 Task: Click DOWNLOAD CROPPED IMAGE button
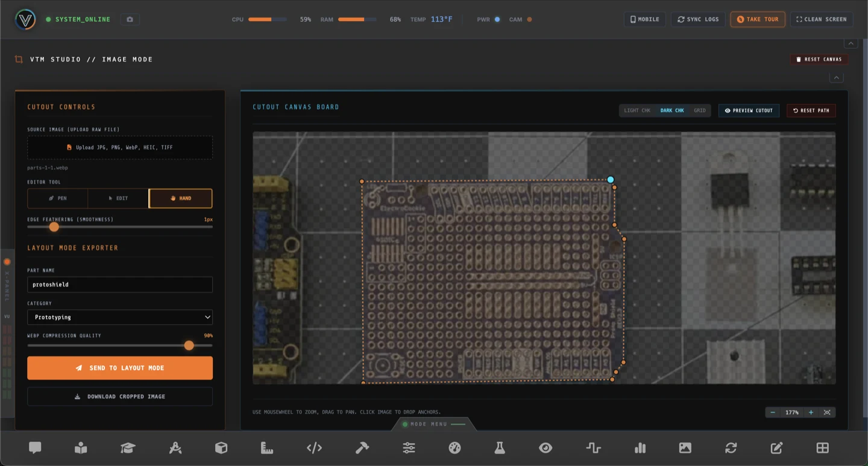(120, 397)
